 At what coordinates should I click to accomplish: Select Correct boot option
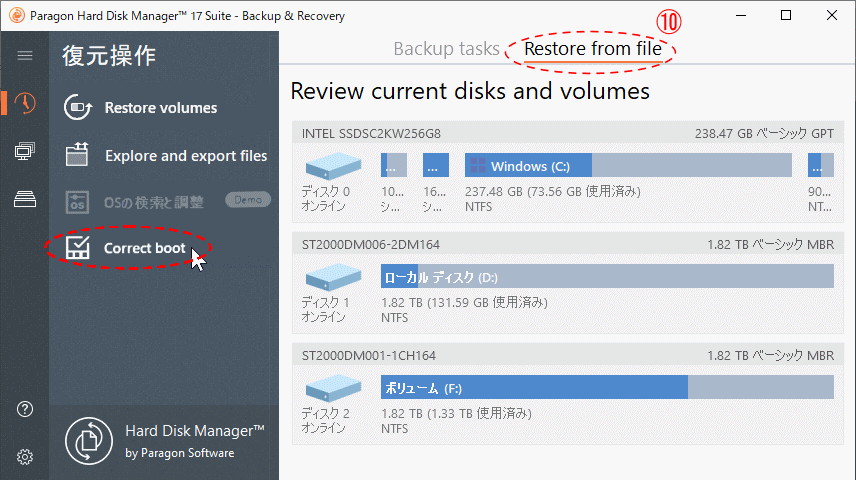(x=144, y=248)
